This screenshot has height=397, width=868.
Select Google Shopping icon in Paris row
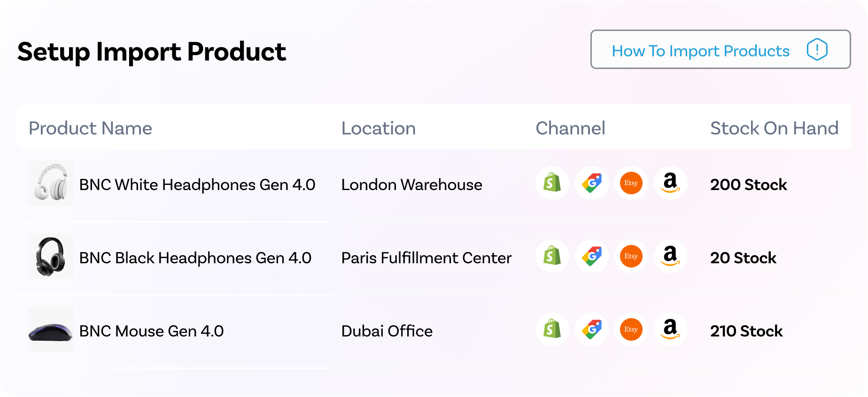pos(592,256)
